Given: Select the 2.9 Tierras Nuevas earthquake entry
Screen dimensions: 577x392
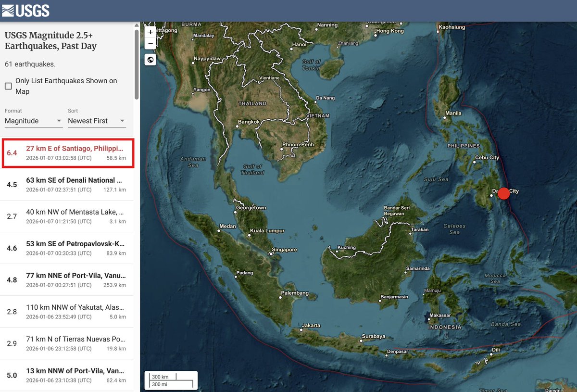Looking at the screenshot, I should tap(68, 343).
